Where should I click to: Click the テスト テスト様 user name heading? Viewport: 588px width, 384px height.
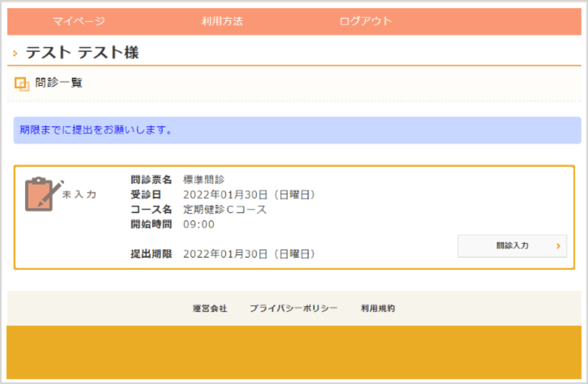[82, 52]
